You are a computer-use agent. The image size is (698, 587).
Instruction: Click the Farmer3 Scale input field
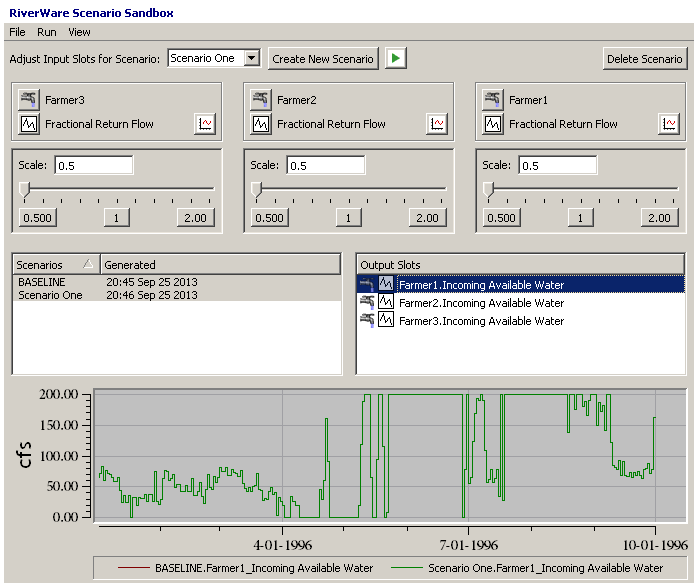click(93, 166)
